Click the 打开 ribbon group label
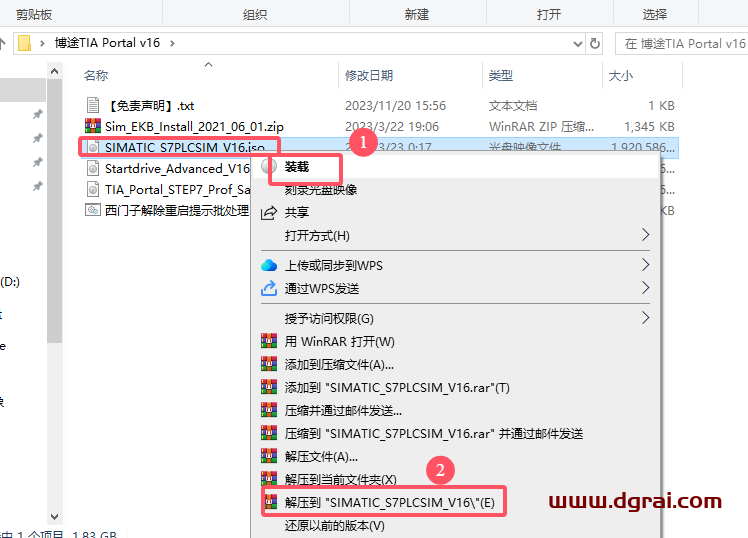 click(x=549, y=14)
